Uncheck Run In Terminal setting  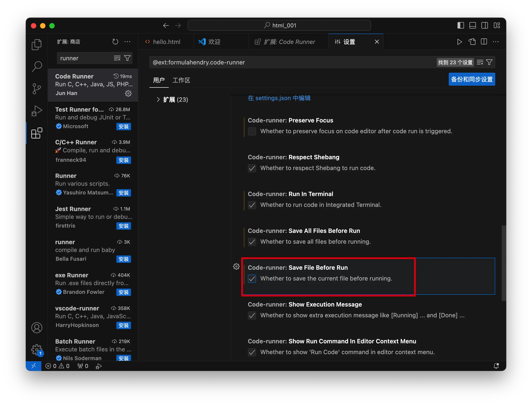(x=252, y=205)
